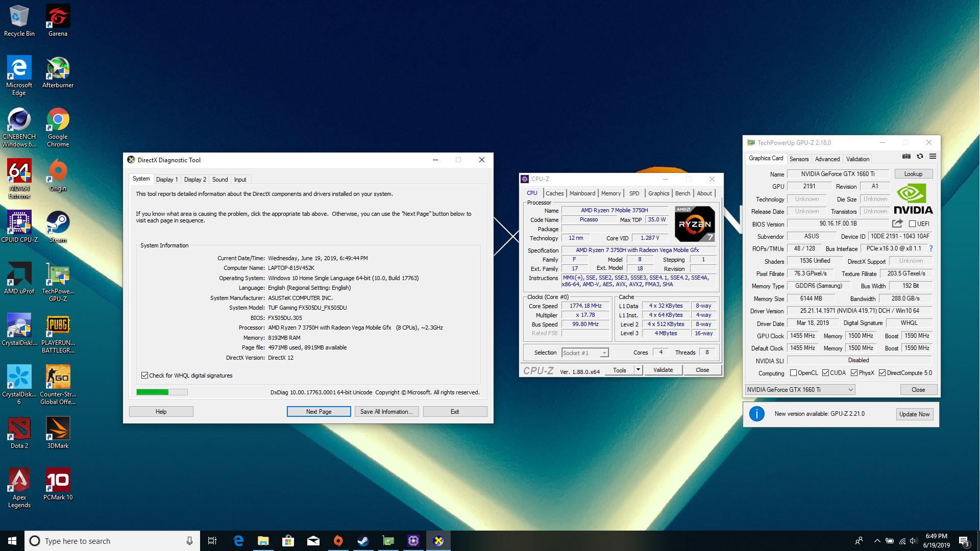Viewport: 980px width, 551px height.
Task: Open the Afterburner desktop icon
Action: click(x=58, y=72)
